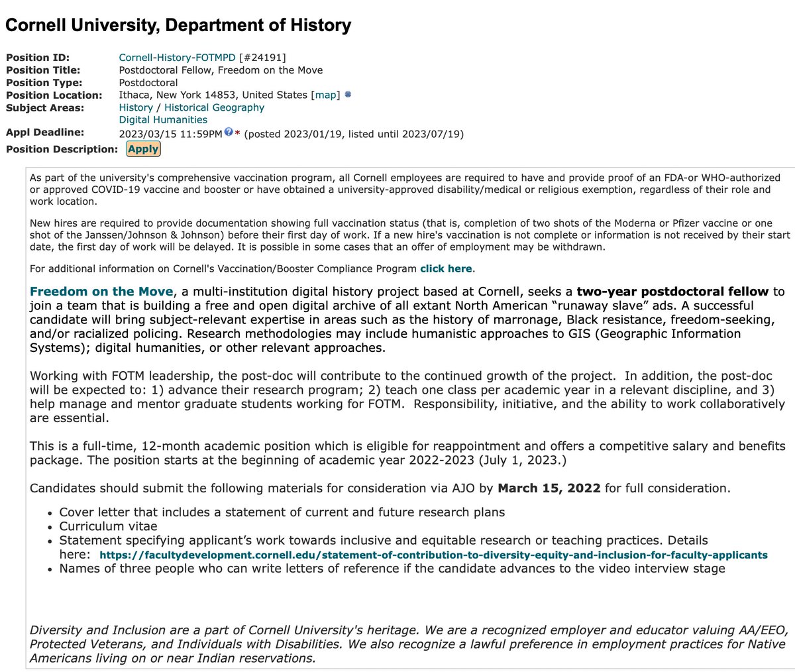Click the 'Appl Deadline:' label

coord(45,133)
